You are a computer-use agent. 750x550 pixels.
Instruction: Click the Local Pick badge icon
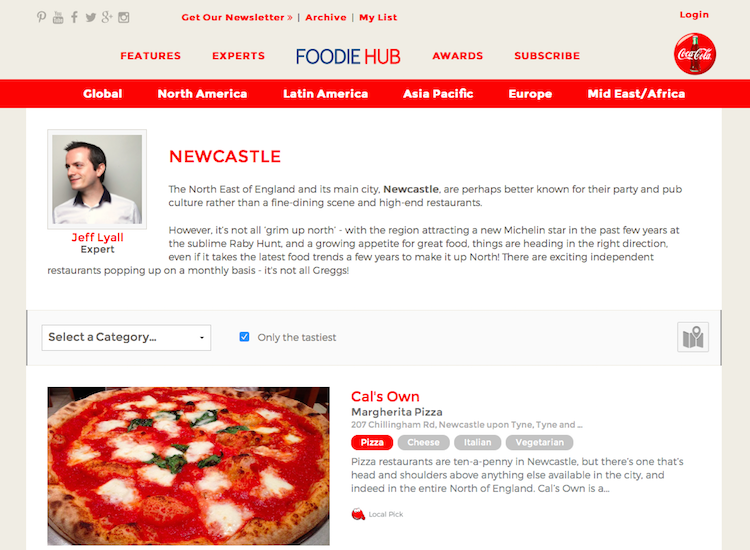click(x=358, y=514)
